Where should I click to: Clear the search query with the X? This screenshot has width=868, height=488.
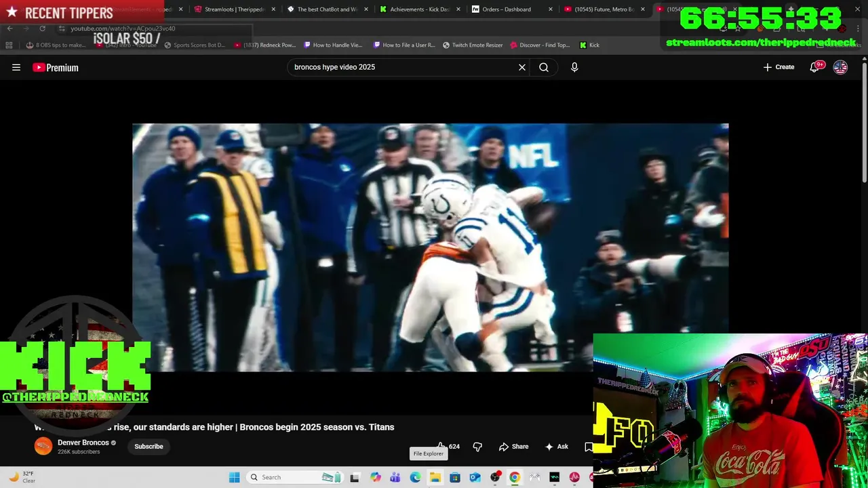click(x=522, y=67)
